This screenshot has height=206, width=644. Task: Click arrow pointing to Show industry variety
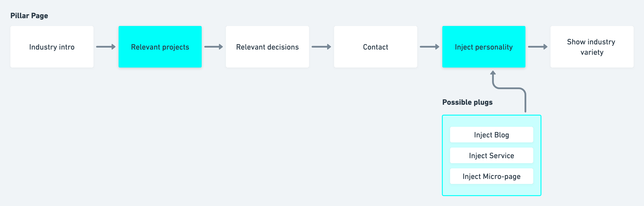click(538, 47)
